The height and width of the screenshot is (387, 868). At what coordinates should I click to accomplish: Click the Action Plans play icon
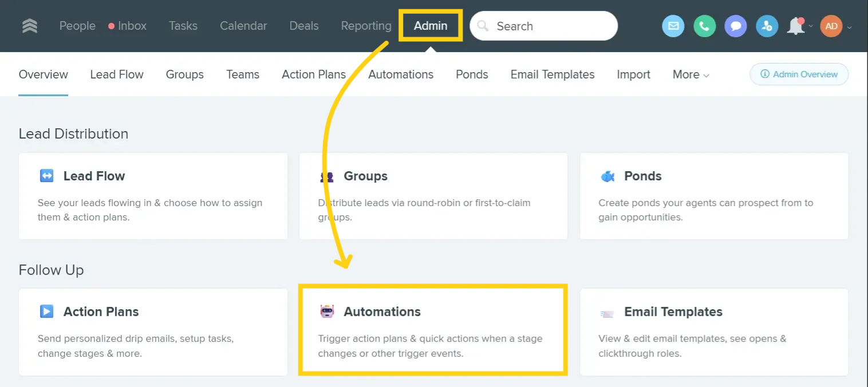click(x=46, y=311)
